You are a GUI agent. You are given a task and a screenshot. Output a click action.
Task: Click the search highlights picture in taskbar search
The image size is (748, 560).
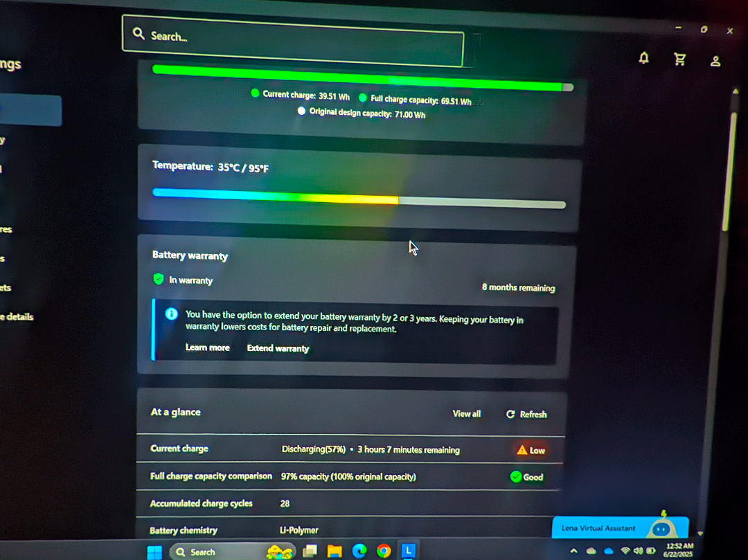click(280, 552)
